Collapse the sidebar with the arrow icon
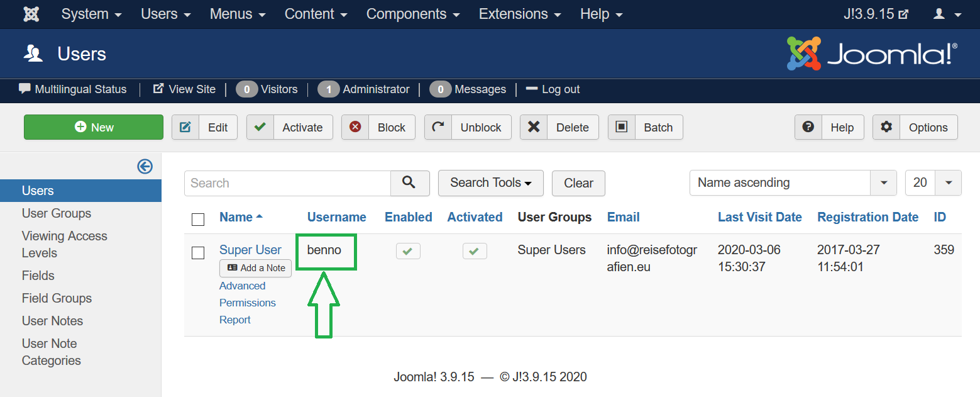Image resolution: width=980 pixels, height=397 pixels. [145, 166]
